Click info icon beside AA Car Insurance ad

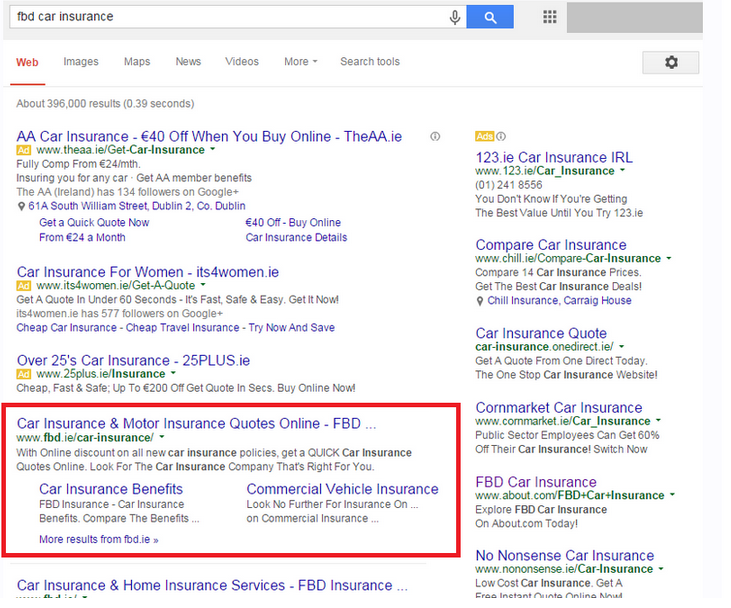pyautogui.click(x=435, y=137)
